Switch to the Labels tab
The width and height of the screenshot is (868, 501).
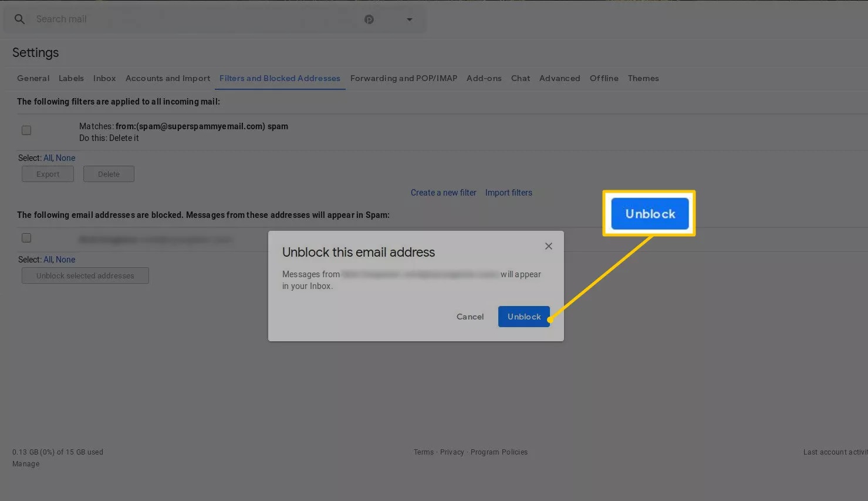click(x=71, y=78)
